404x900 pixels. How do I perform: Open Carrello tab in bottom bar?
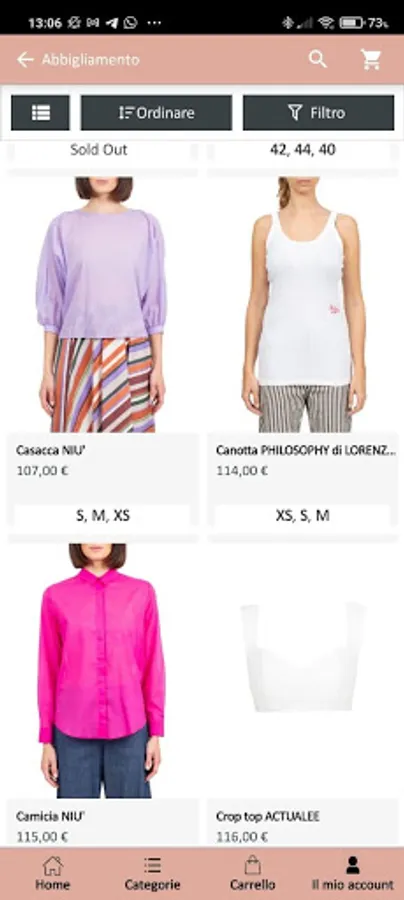click(x=252, y=873)
